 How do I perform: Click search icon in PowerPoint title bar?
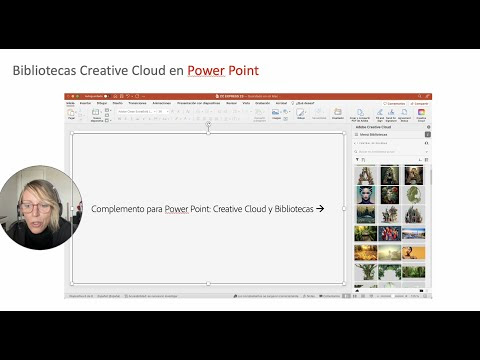click(x=420, y=96)
